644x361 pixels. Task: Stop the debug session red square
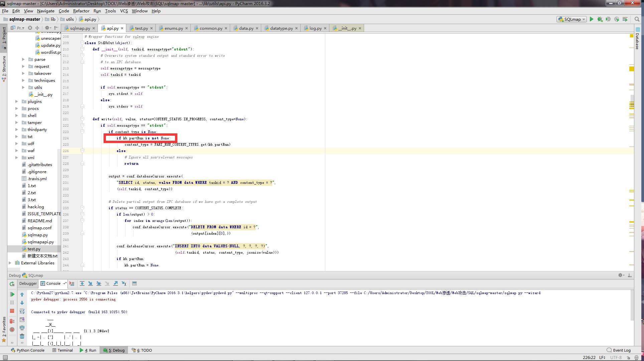tap(12, 311)
